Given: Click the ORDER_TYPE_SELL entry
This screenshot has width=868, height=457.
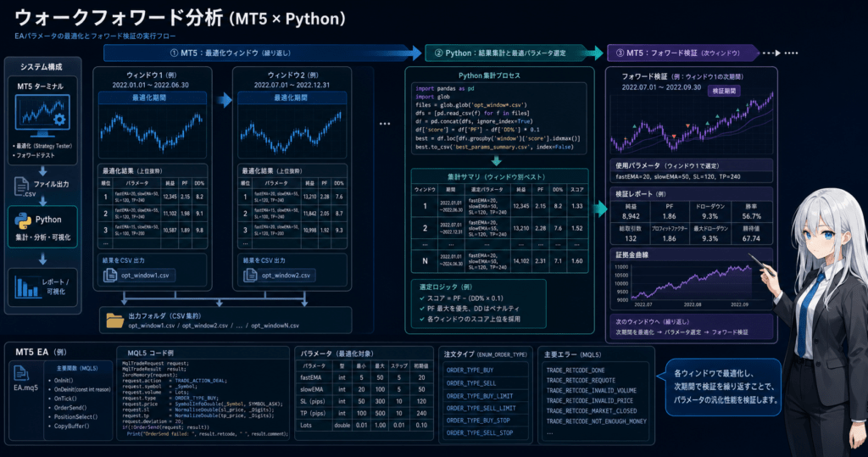Looking at the screenshot, I should click(471, 382).
